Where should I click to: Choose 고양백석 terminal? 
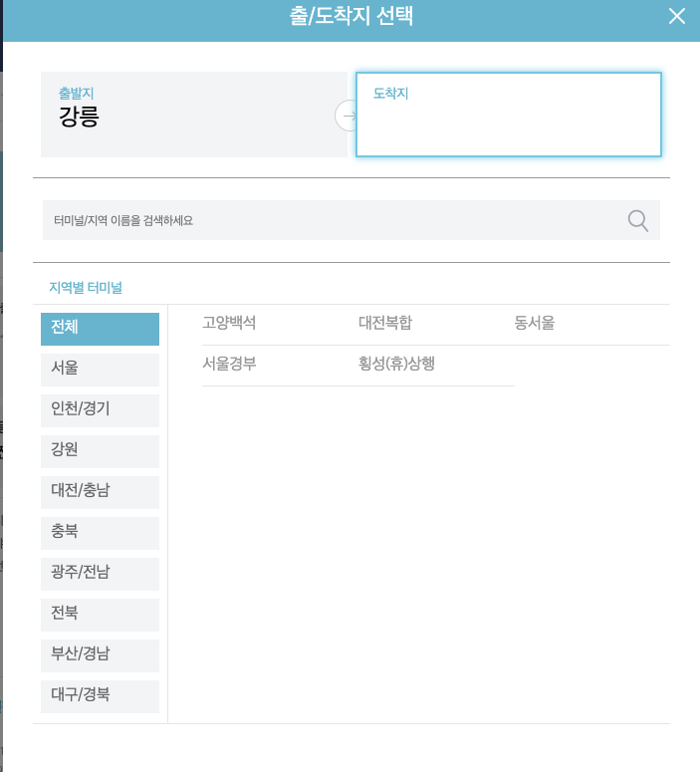pos(229,323)
